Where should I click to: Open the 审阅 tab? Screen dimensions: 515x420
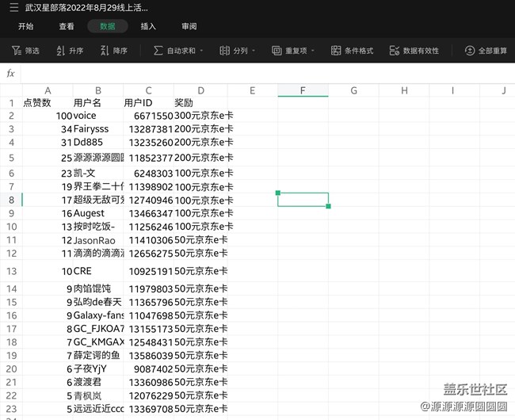tap(189, 26)
